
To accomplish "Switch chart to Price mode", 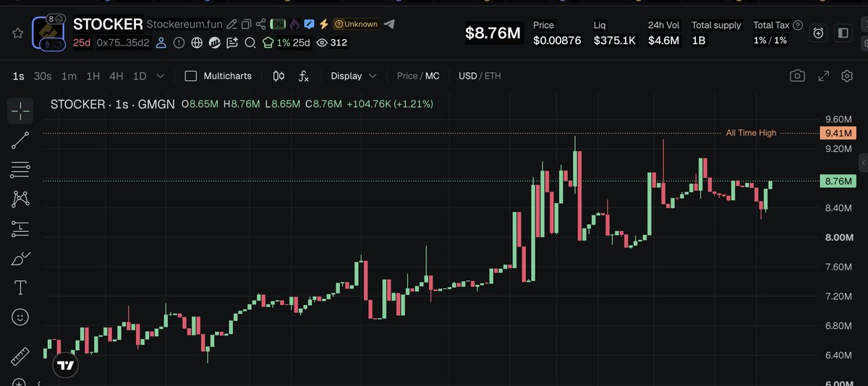I will (407, 76).
